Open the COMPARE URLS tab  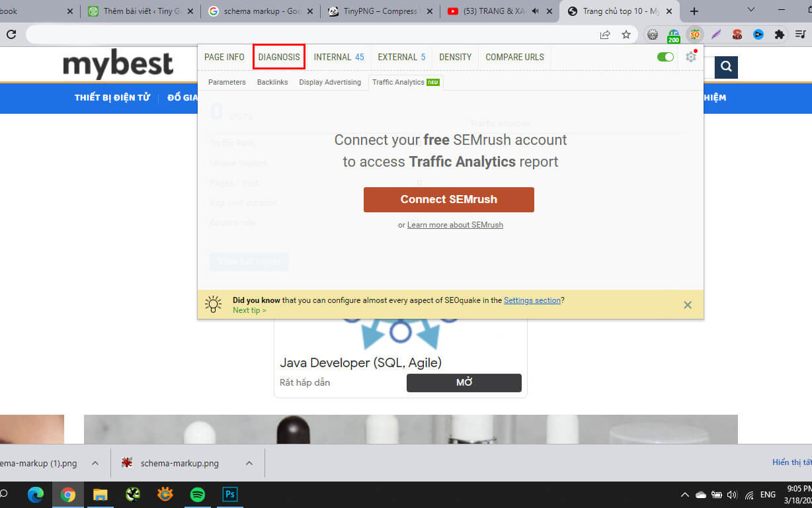click(514, 57)
